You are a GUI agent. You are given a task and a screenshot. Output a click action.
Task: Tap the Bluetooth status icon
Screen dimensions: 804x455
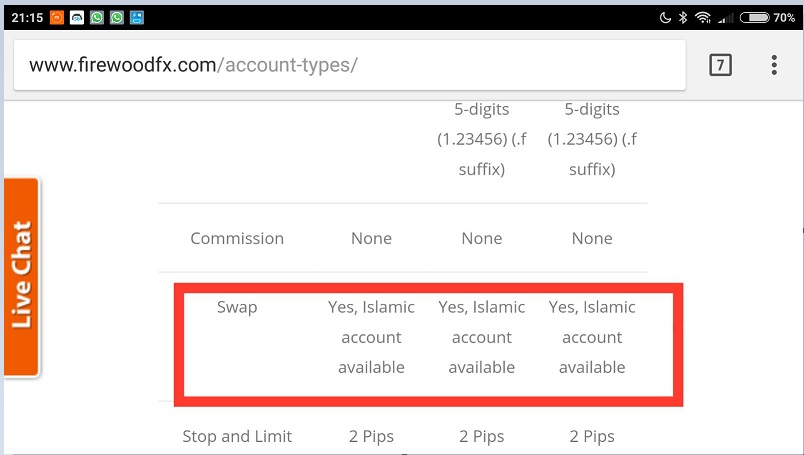coord(684,17)
